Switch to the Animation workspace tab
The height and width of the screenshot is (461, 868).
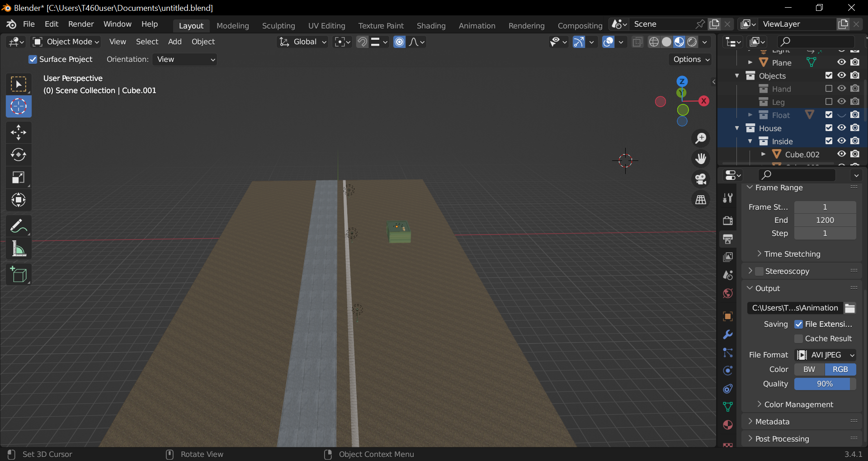[477, 26]
